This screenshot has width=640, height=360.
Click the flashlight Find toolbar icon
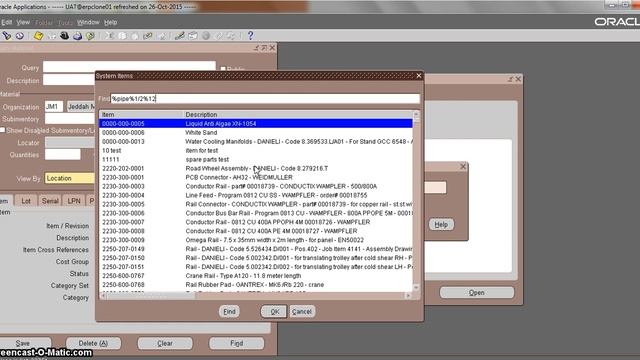click(x=7, y=36)
